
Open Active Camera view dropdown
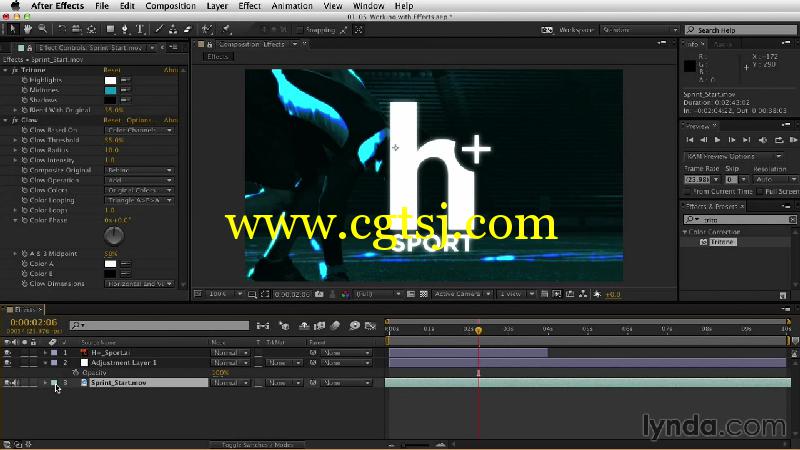point(463,294)
